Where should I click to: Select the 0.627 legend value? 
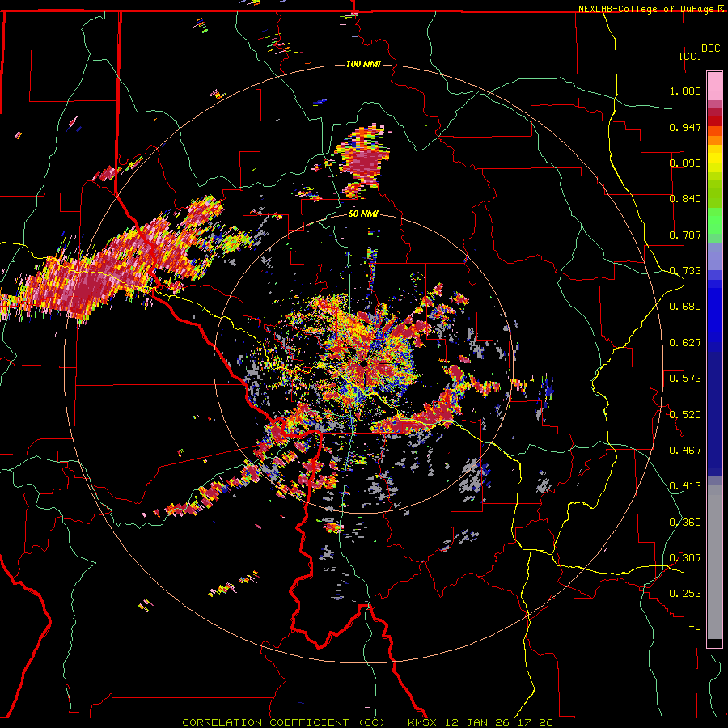[685, 343]
